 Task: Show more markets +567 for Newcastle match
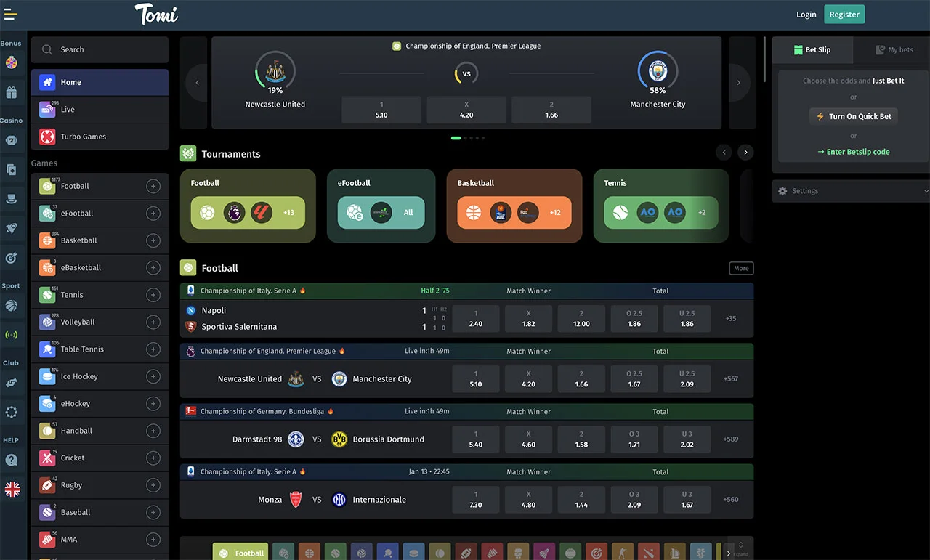(x=730, y=379)
